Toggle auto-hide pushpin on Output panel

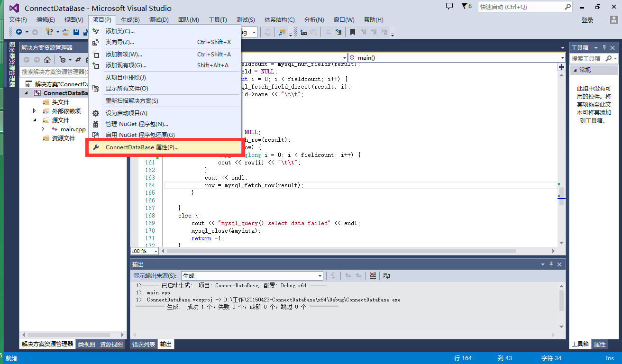click(x=551, y=264)
